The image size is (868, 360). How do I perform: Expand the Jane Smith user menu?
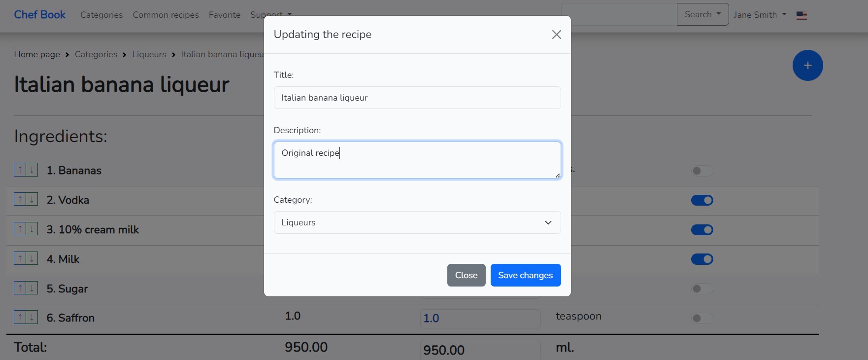760,15
